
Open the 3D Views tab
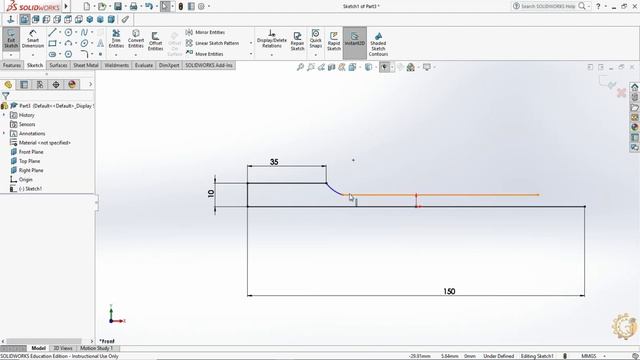tap(63, 348)
